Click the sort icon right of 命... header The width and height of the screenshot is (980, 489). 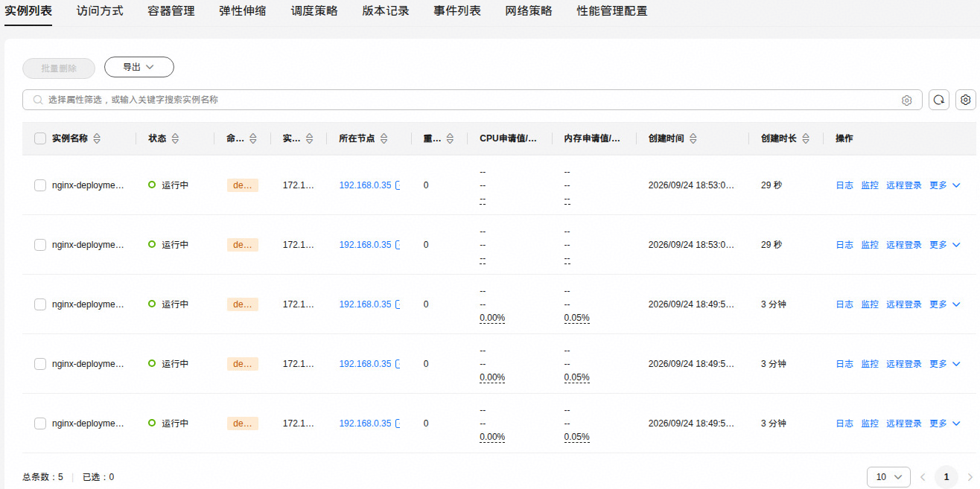[253, 138]
